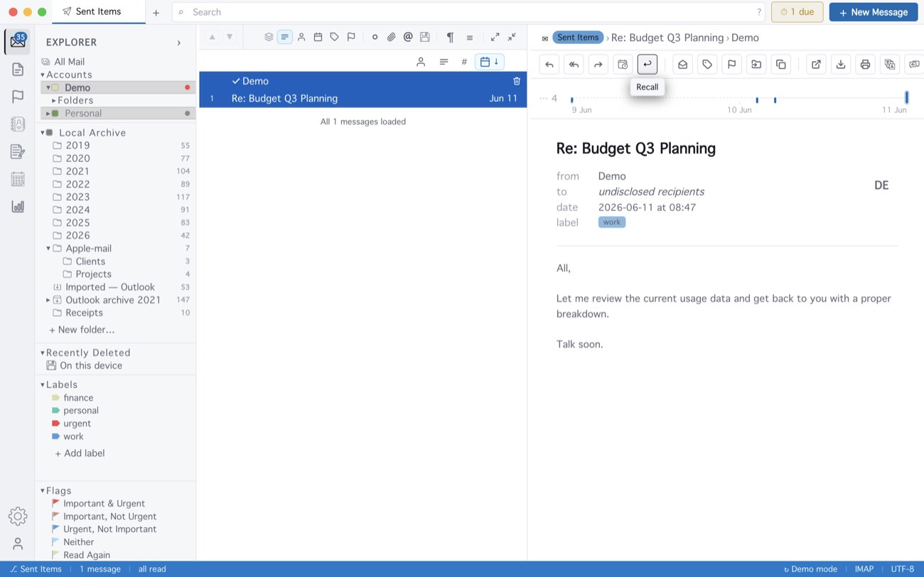This screenshot has height=577, width=924.
Task: Open the statistics chart sidebar icon
Action: pos(18,207)
